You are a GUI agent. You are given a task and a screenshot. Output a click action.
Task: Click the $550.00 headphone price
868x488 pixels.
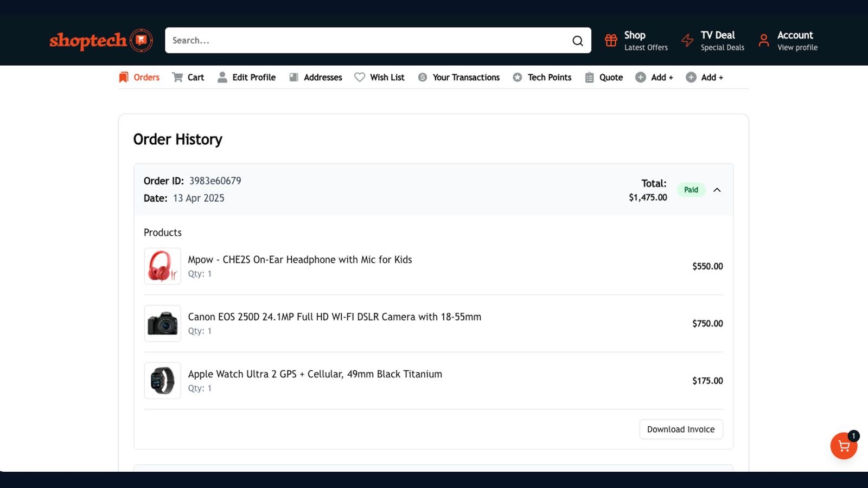pos(707,266)
